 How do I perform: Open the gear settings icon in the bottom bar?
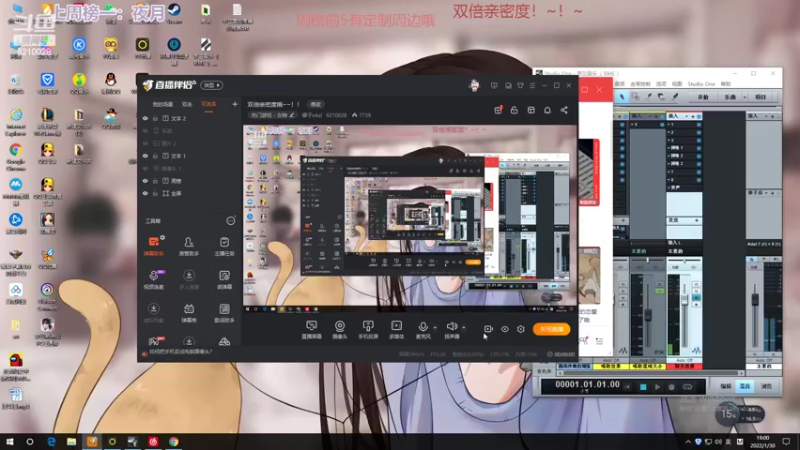521,329
